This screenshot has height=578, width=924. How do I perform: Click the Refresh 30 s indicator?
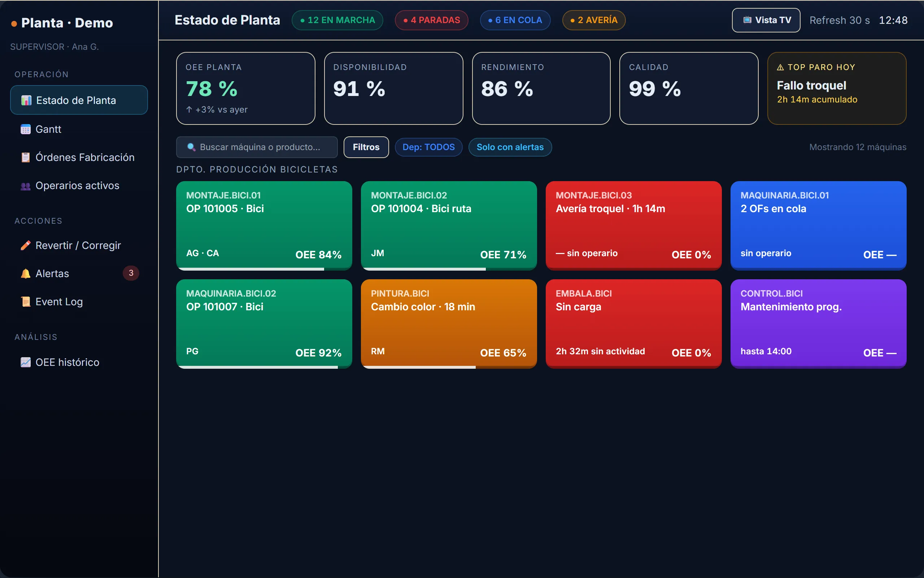click(840, 20)
